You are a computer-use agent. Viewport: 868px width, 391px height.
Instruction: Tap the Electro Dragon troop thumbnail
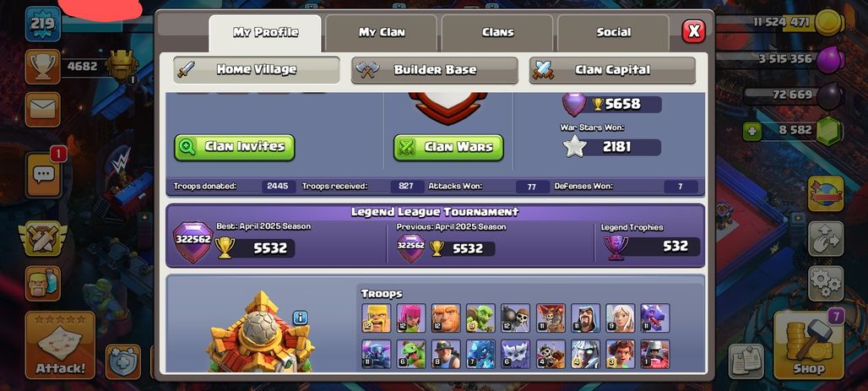[480, 354]
